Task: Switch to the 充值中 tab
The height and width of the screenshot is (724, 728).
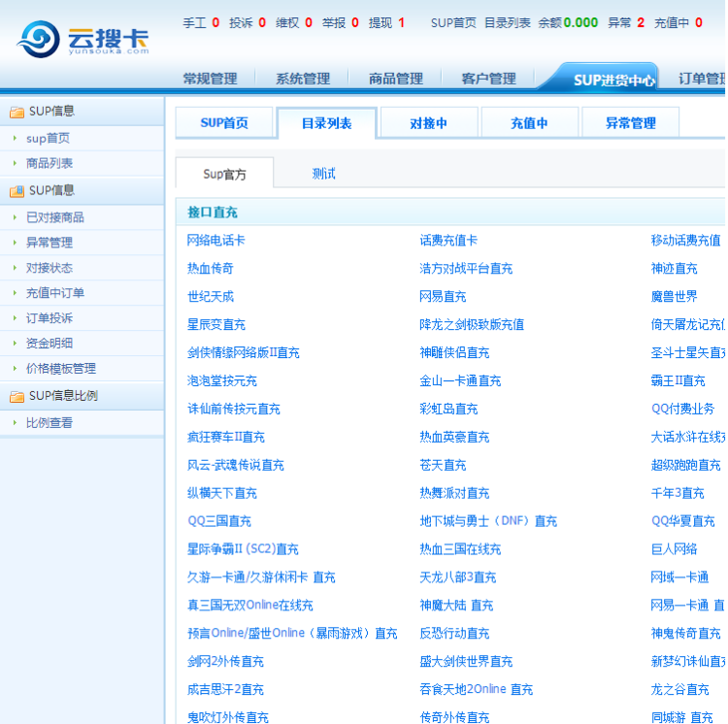Action: tap(529, 123)
